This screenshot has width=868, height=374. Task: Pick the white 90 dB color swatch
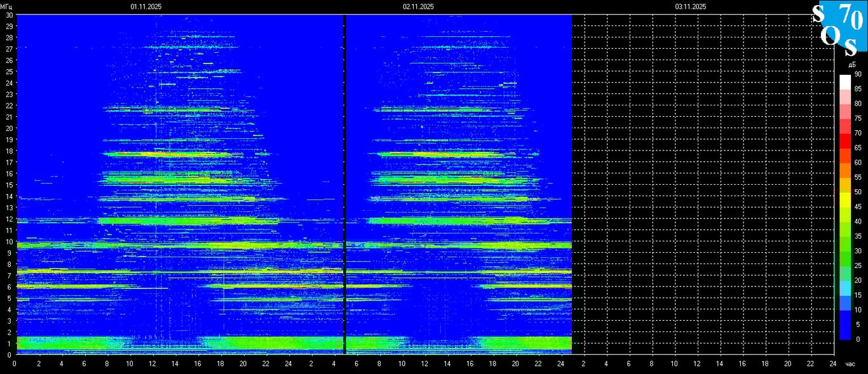(x=844, y=82)
